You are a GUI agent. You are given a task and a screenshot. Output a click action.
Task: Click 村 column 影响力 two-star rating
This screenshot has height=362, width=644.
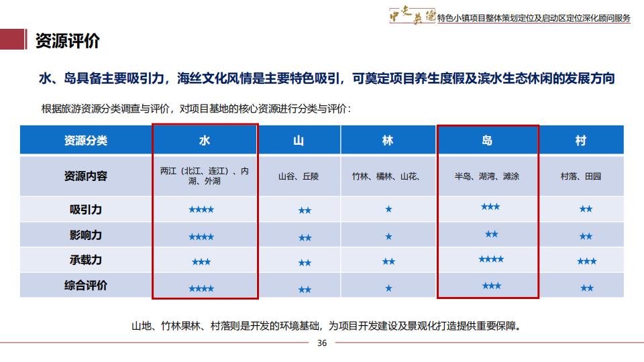click(x=586, y=237)
